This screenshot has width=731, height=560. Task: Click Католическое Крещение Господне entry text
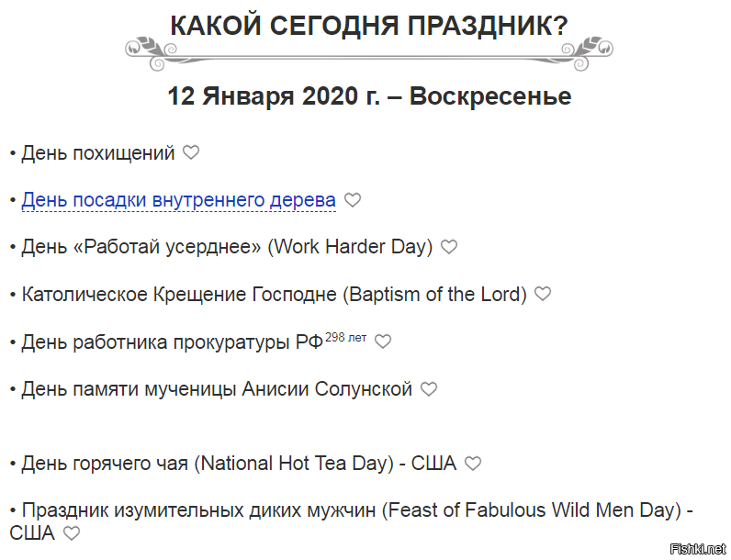tap(274, 295)
